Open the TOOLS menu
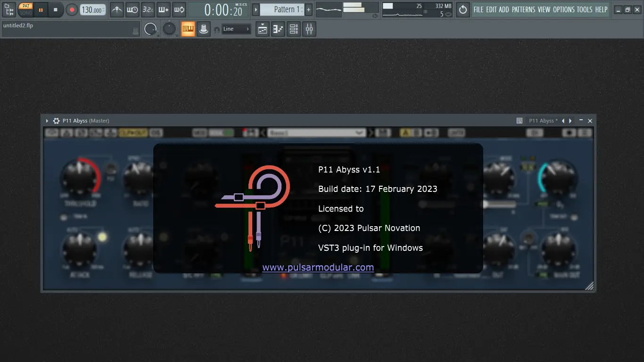 pyautogui.click(x=585, y=9)
